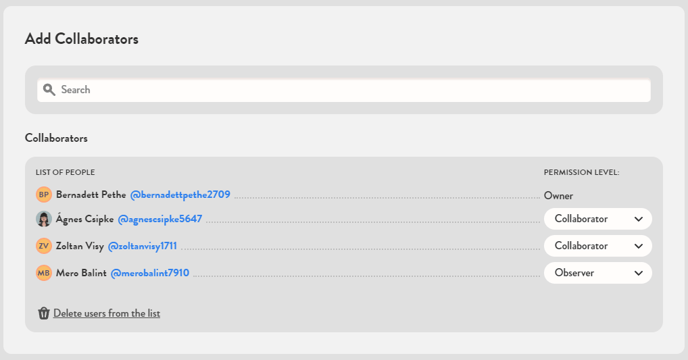This screenshot has height=360, width=688.
Task: Click the magnifying glass search icon
Action: point(49,90)
